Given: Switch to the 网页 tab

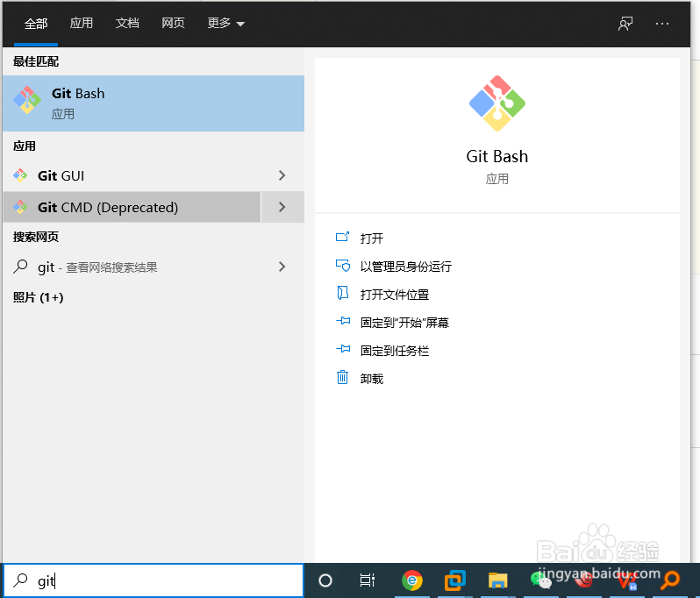Looking at the screenshot, I should tap(173, 23).
